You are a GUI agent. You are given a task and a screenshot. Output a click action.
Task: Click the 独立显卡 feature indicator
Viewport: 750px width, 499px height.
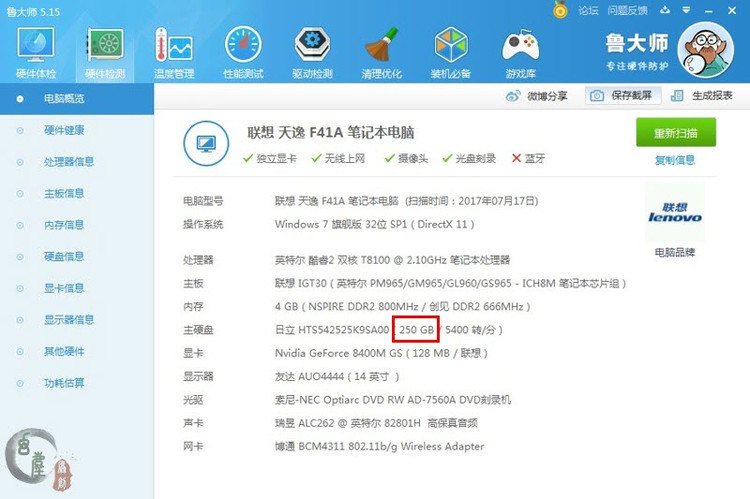(270, 158)
